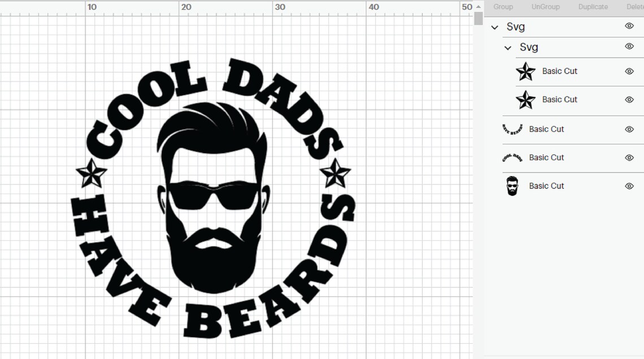The height and width of the screenshot is (359, 644).
Task: Select the second star layer thumbnail
Action: click(525, 100)
